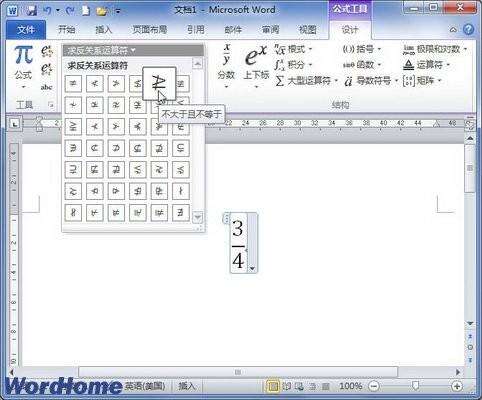Click the Select Browse Object circle button

[470, 348]
